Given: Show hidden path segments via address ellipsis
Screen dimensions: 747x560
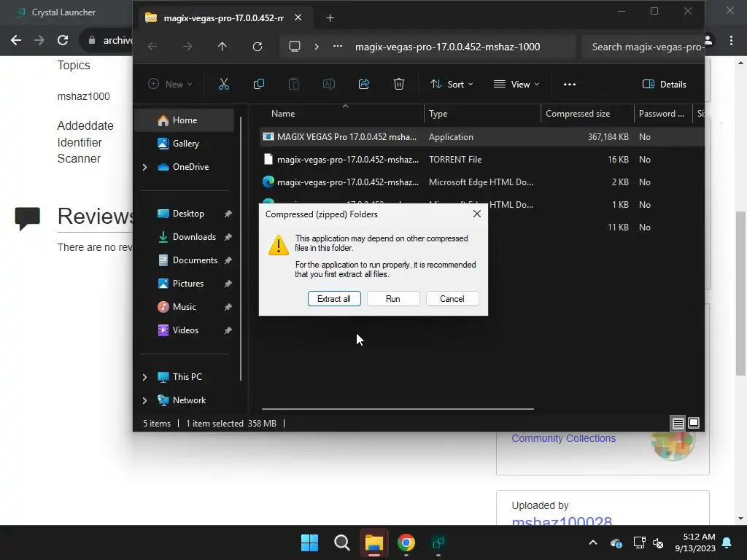Looking at the screenshot, I should (x=338, y=47).
